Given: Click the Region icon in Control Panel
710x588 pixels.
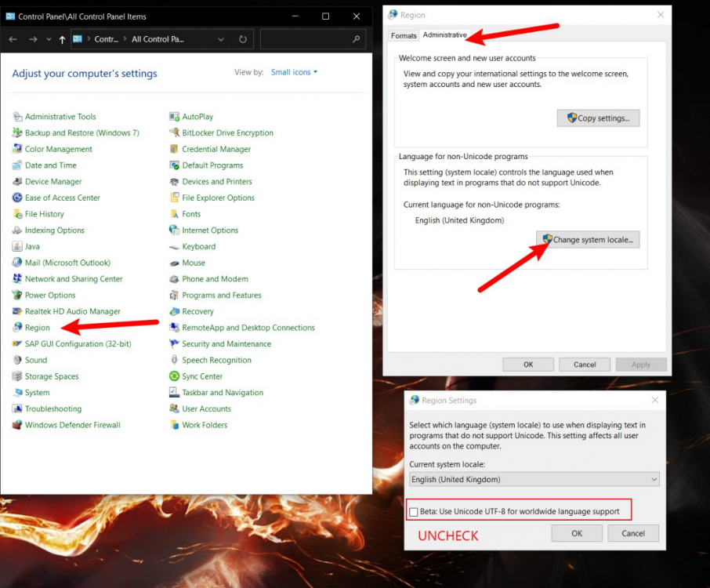Looking at the screenshot, I should pos(18,328).
